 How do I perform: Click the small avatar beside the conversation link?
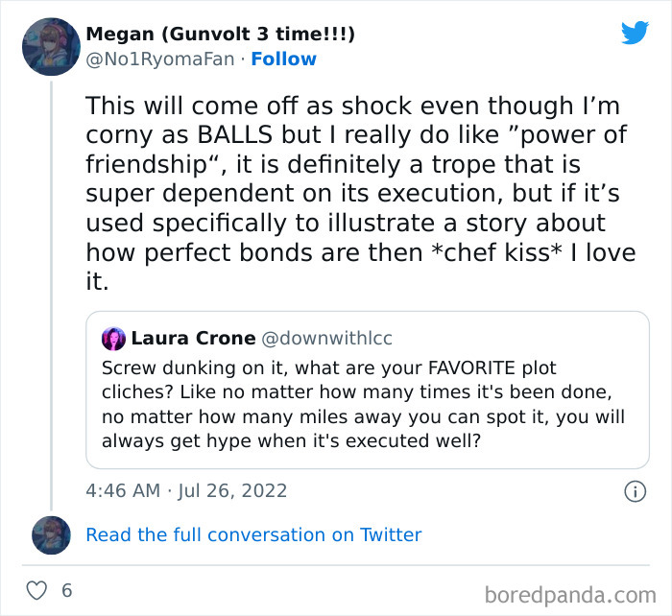(50, 534)
